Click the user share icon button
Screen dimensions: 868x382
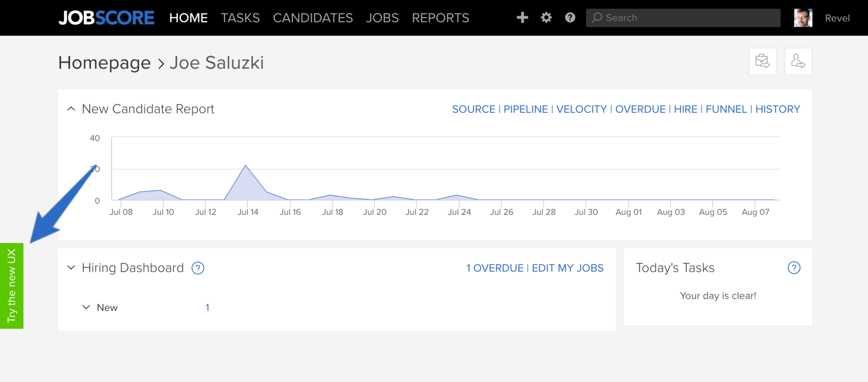(798, 61)
